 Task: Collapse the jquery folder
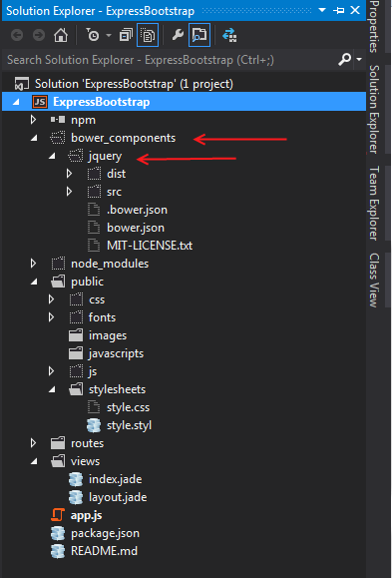click(x=52, y=157)
